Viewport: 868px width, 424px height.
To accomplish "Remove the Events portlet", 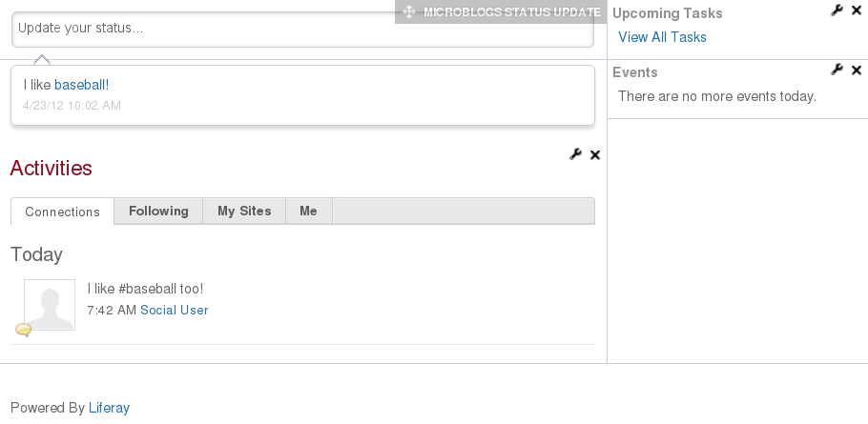I will (x=857, y=70).
